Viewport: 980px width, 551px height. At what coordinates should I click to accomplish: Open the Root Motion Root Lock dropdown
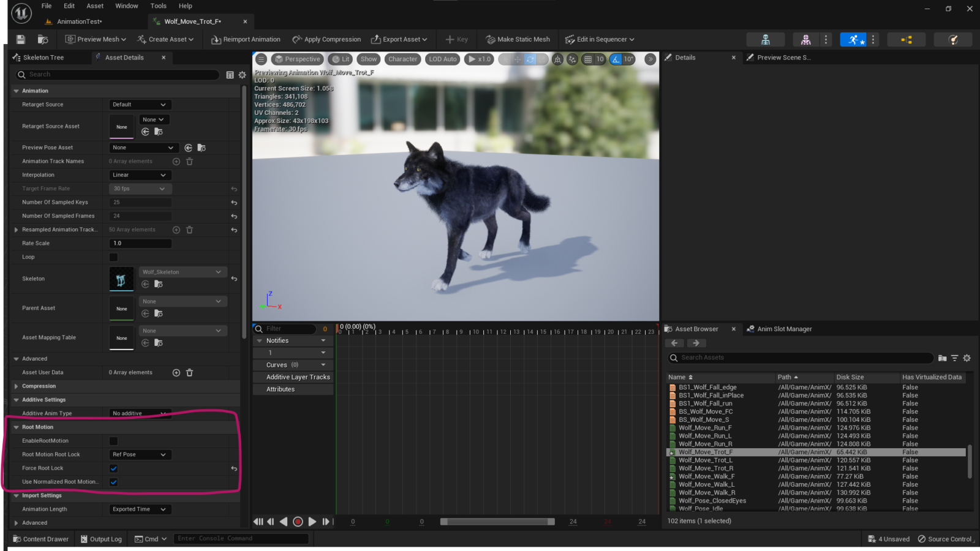(140, 454)
